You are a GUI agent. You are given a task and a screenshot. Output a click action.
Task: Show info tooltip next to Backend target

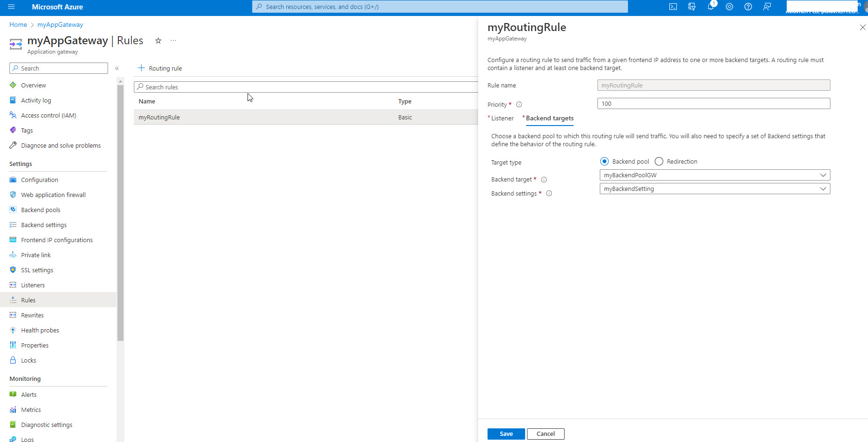pos(544,180)
